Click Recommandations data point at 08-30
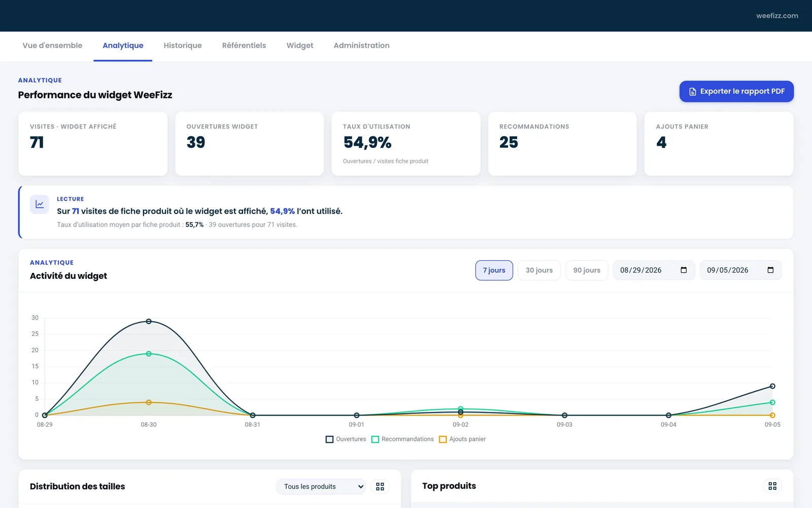The image size is (812, 508). point(149,354)
